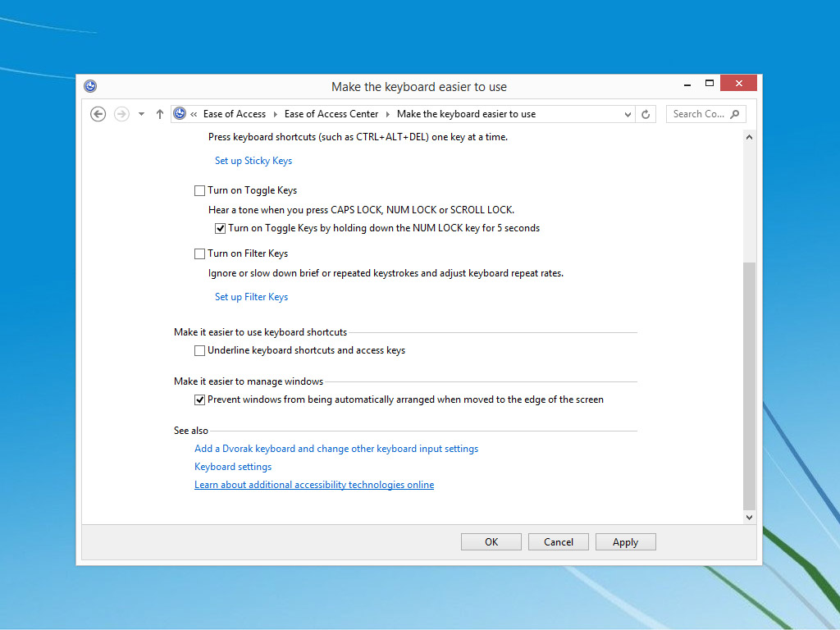The width and height of the screenshot is (840, 630).
Task: Open Set up Sticky Keys link
Action: (x=253, y=161)
